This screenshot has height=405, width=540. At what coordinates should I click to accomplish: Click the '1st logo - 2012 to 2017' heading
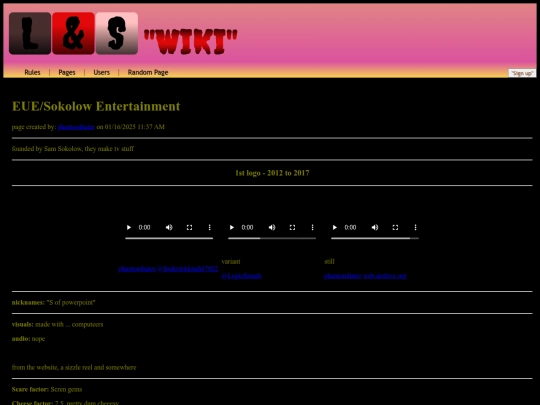pos(272,173)
